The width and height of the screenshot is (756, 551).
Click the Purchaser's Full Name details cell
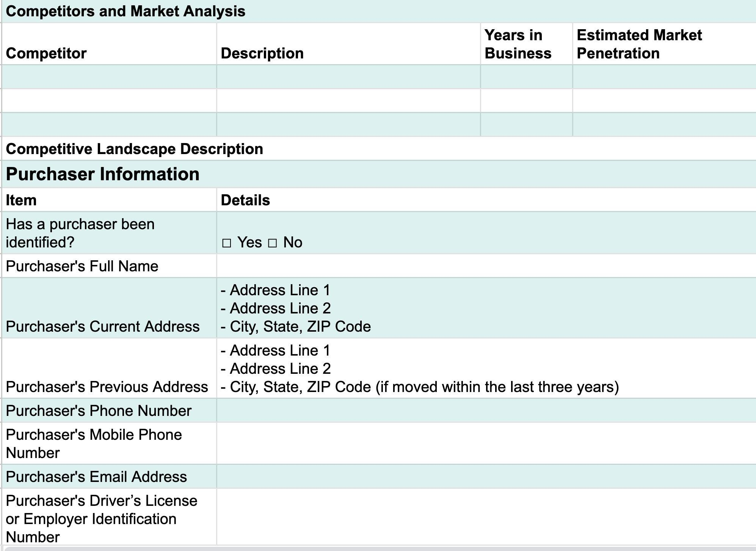485,266
